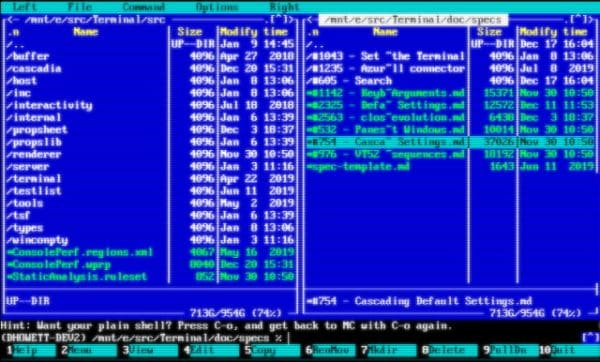Image resolution: width=600 pixels, height=362 pixels.
Task: Click the 2 Menu function key button
Action: pyautogui.click(x=90, y=350)
